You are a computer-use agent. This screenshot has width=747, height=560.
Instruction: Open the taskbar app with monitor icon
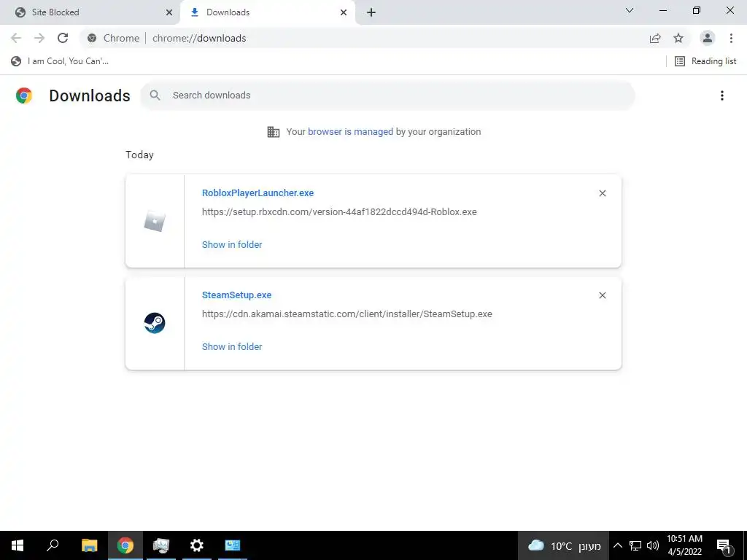161,545
